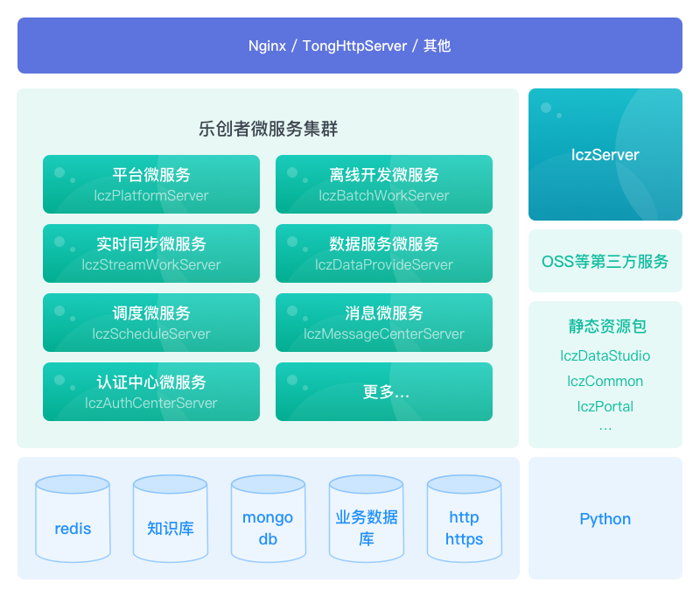This screenshot has width=700, height=597.
Task: Click the OSS等第三方服务 box
Action: (x=605, y=261)
